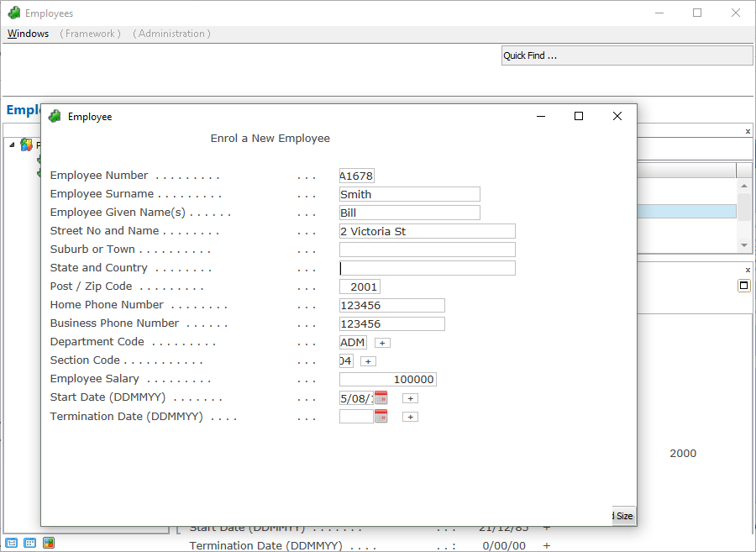
Task: Open the (Framework) menu
Action: [x=90, y=34]
